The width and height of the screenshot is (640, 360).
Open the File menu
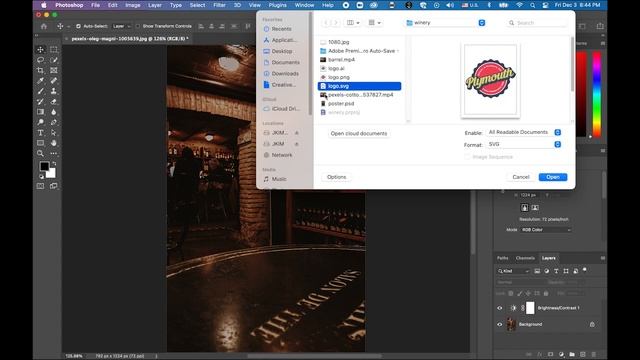point(96,5)
